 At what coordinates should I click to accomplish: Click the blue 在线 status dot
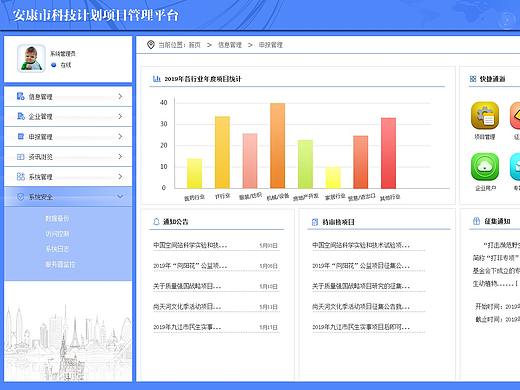(x=53, y=65)
